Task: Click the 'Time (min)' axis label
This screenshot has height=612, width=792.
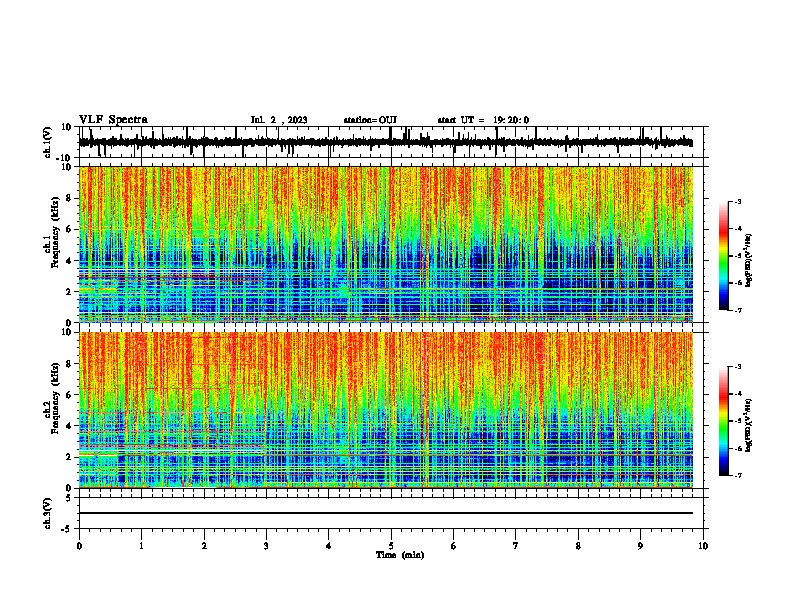Action: point(400,555)
